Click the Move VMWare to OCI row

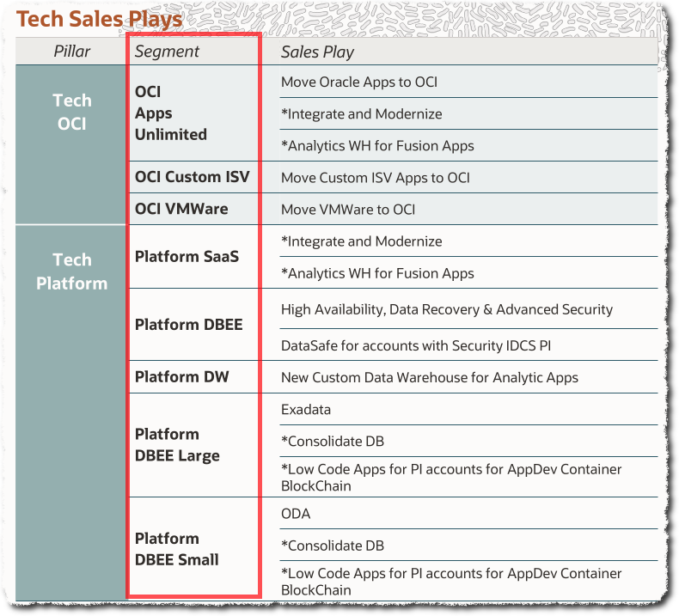[360, 210]
